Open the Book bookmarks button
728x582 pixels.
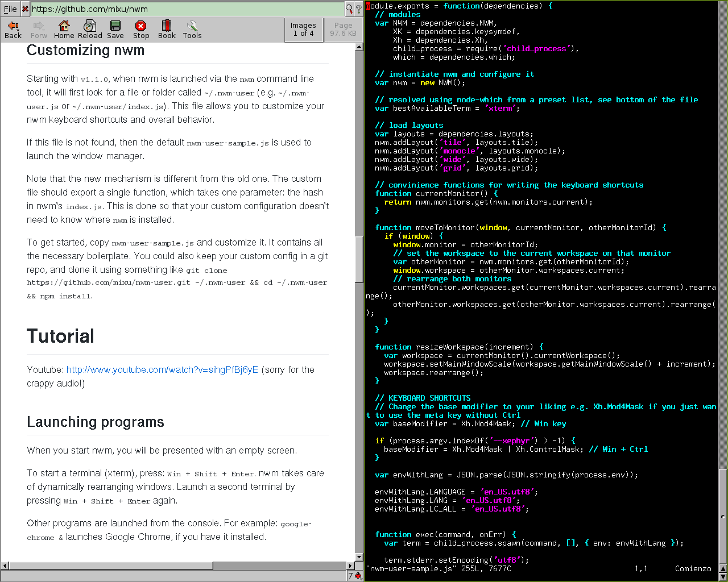167,30
